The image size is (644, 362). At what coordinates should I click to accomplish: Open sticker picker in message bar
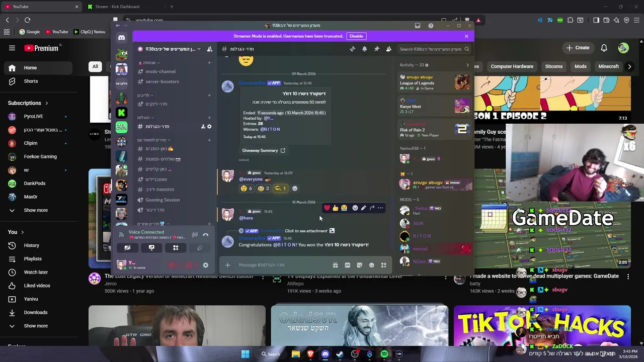pyautogui.click(x=359, y=265)
